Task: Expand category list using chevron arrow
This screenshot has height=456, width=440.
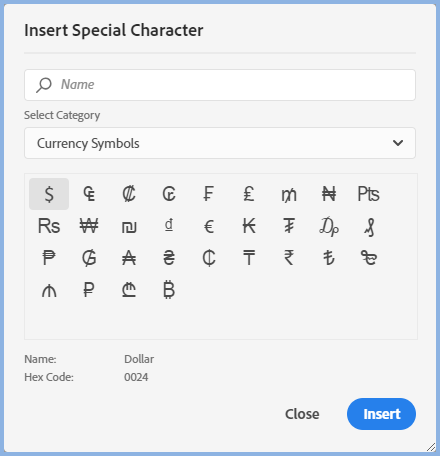Action: pyautogui.click(x=398, y=143)
